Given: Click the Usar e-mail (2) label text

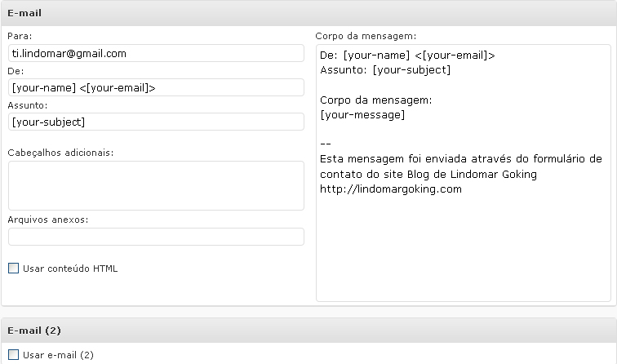Looking at the screenshot, I should (58, 355).
